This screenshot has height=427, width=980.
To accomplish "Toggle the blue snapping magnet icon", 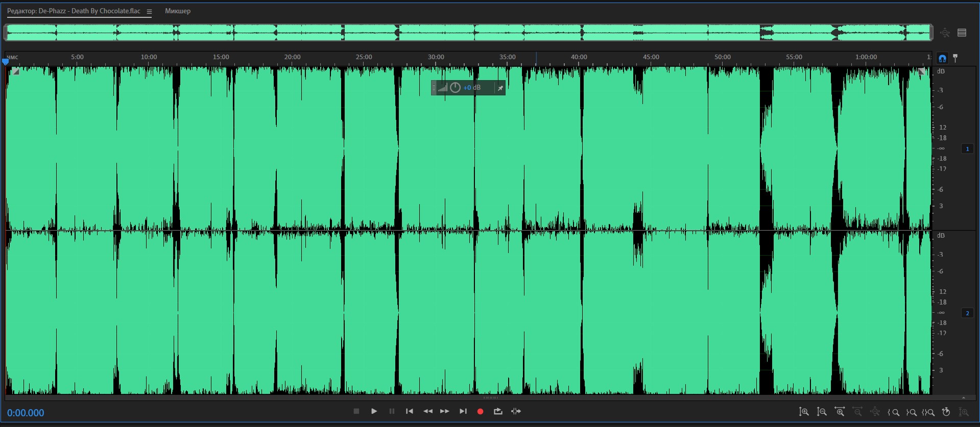I will coord(942,58).
